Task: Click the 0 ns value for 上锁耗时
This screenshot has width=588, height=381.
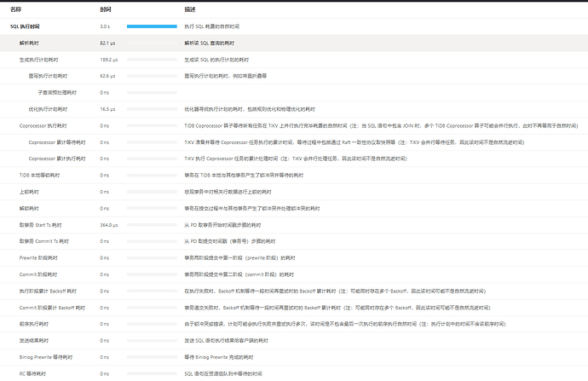Action: click(x=104, y=192)
